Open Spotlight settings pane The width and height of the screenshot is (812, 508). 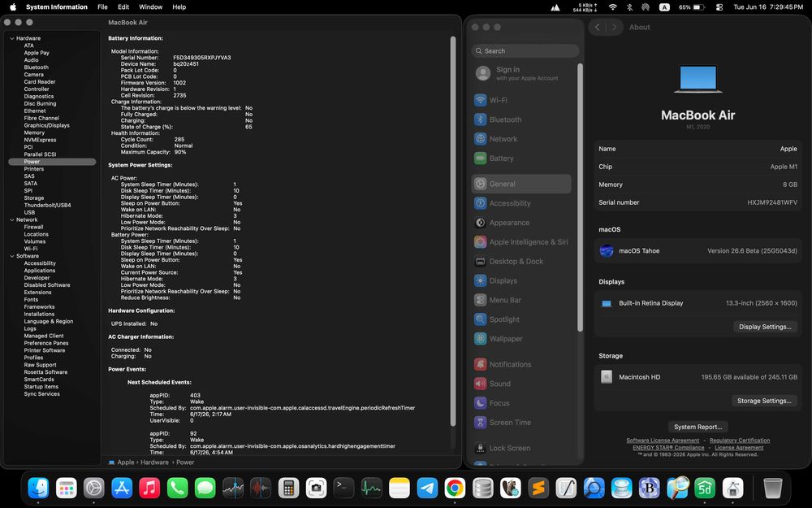point(521,319)
